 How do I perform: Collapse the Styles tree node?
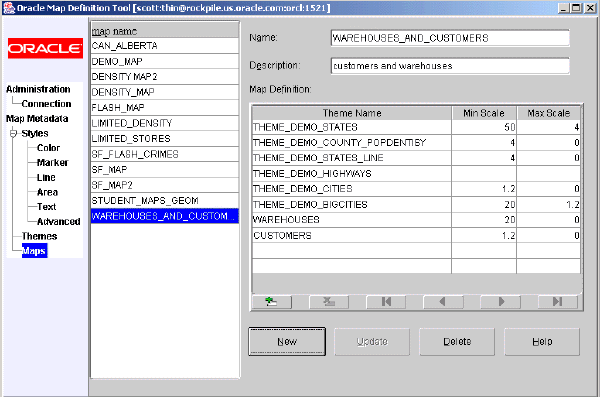pos(13,133)
